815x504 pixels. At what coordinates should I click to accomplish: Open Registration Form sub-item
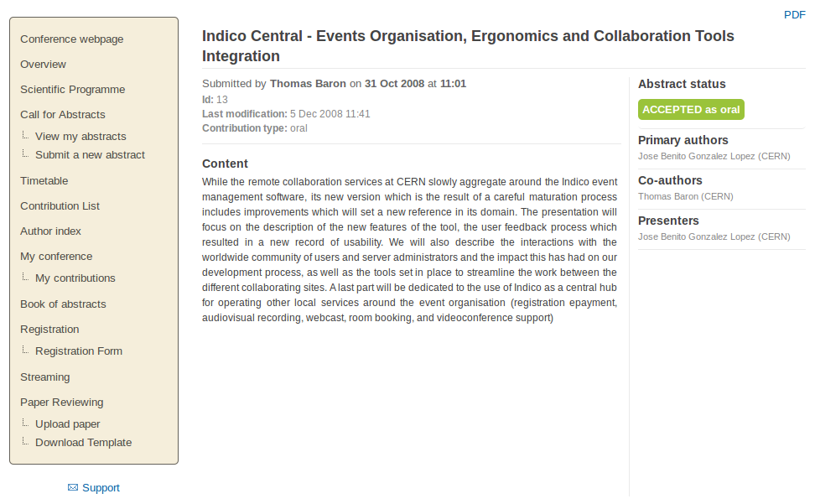coord(79,351)
